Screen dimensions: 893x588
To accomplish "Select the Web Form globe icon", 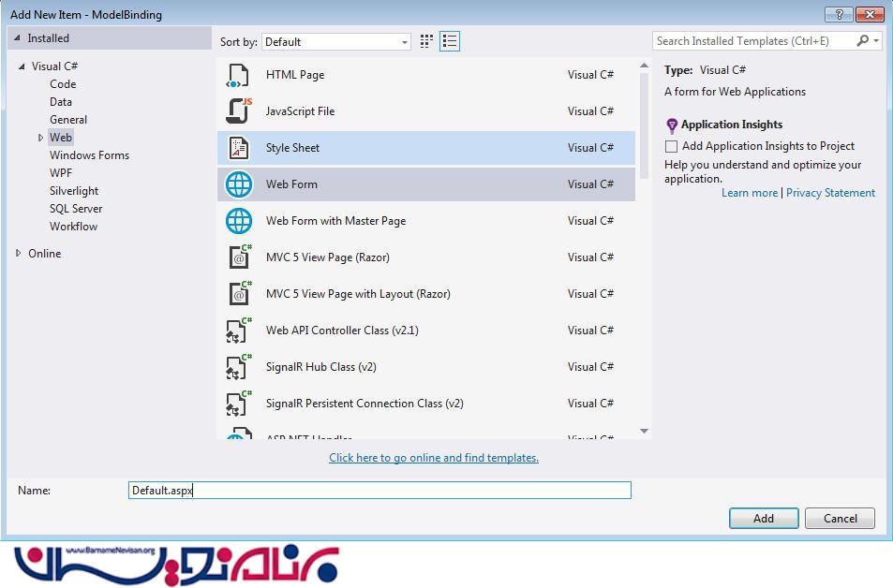I will tap(239, 184).
